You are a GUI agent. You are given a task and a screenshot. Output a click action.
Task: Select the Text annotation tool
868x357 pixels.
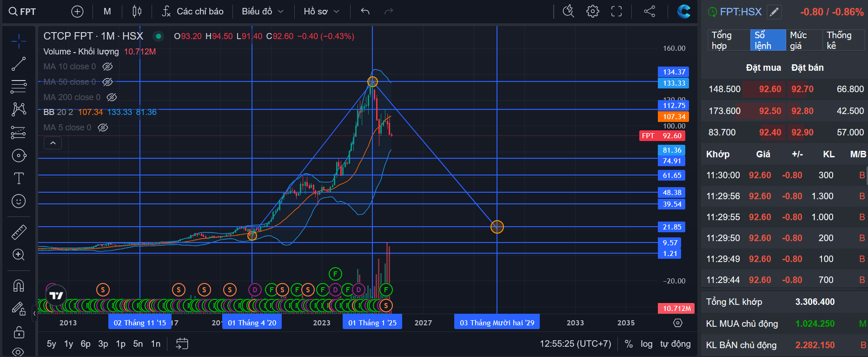tap(19, 178)
